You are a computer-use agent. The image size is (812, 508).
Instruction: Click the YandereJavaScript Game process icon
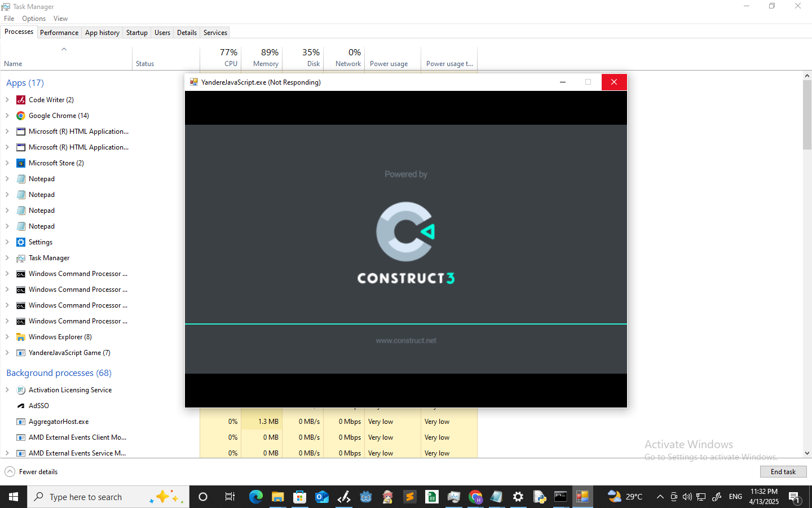pos(21,353)
